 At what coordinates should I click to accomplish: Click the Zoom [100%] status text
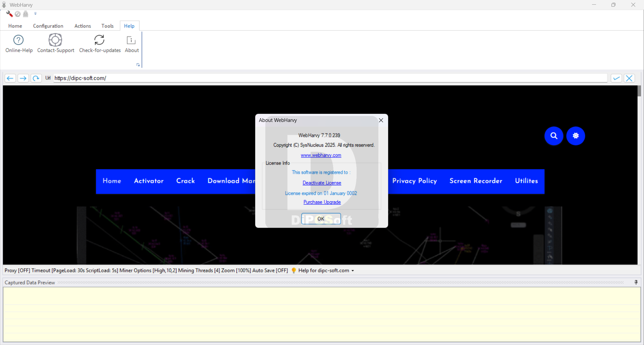236,270
